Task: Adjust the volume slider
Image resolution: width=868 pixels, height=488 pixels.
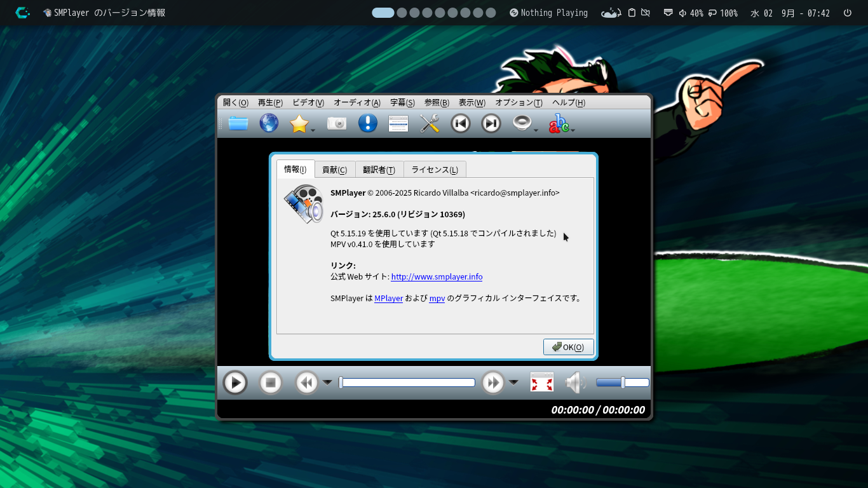Action: coord(622,383)
